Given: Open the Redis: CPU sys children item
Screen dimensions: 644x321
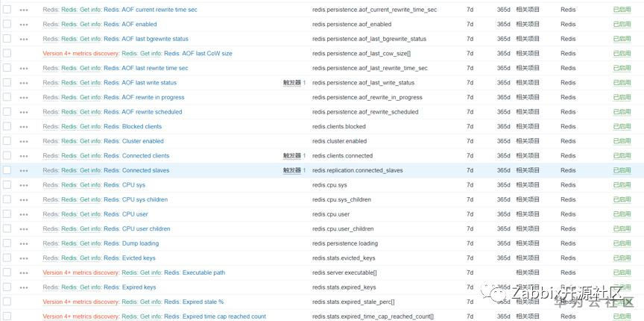Looking at the screenshot, I should coord(136,199).
